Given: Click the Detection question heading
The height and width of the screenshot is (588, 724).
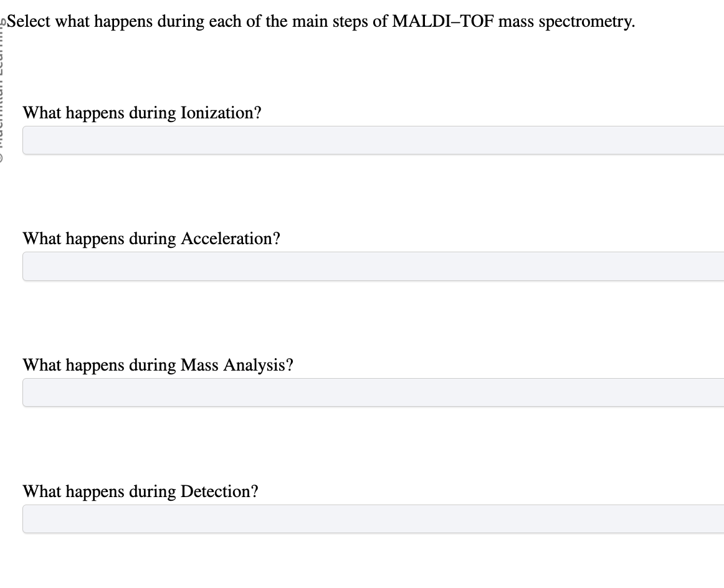Looking at the screenshot, I should (141, 491).
